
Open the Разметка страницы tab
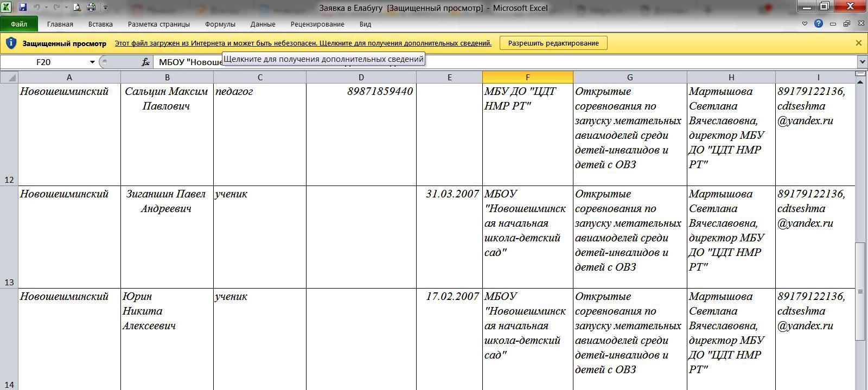point(158,24)
